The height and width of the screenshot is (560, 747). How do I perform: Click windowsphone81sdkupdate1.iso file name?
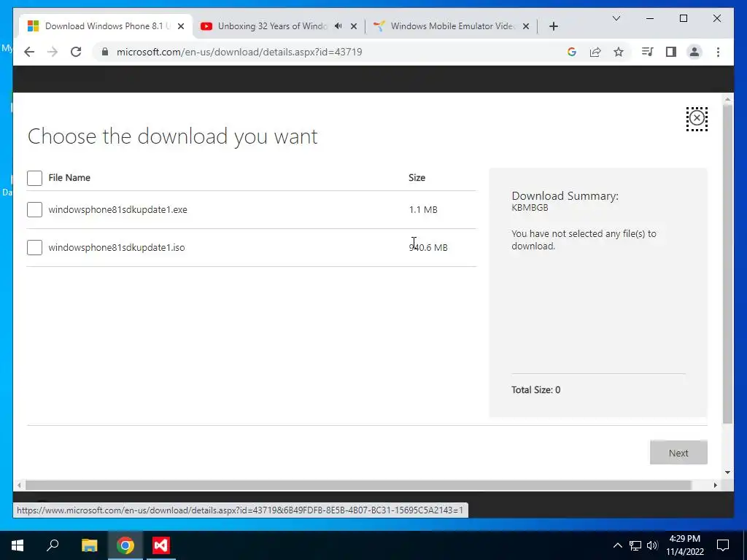click(x=117, y=247)
